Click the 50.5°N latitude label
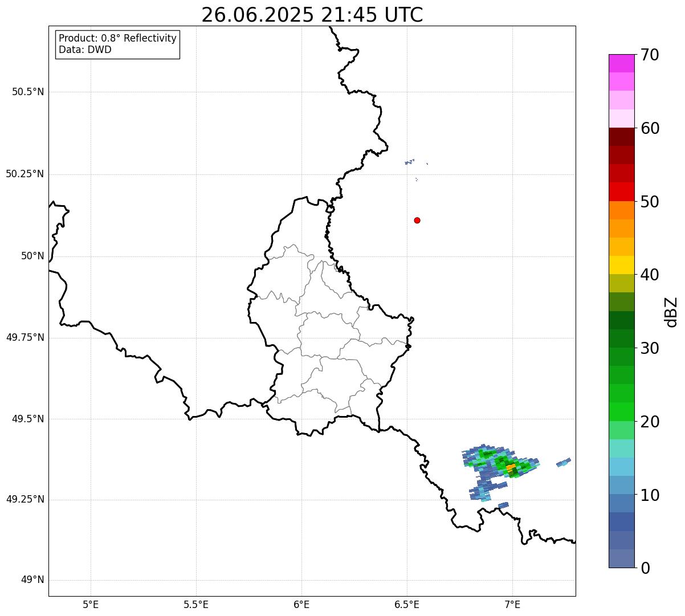 28,92
